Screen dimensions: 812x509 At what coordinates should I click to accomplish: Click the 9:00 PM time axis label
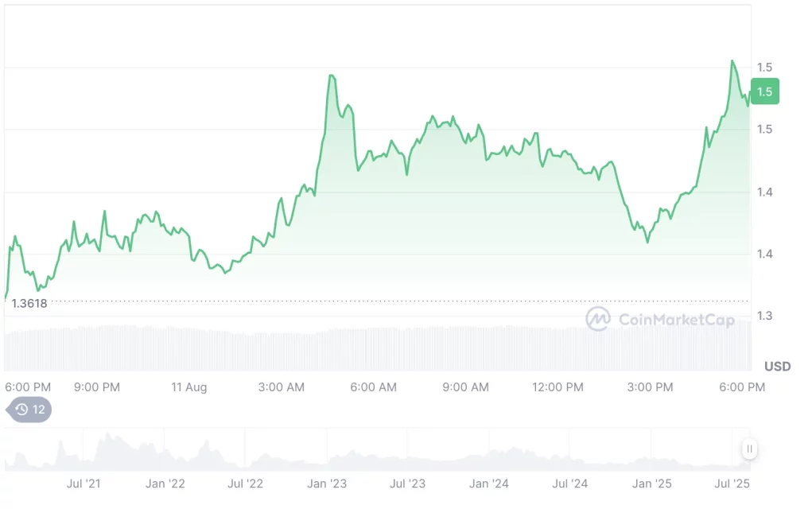[x=97, y=387]
